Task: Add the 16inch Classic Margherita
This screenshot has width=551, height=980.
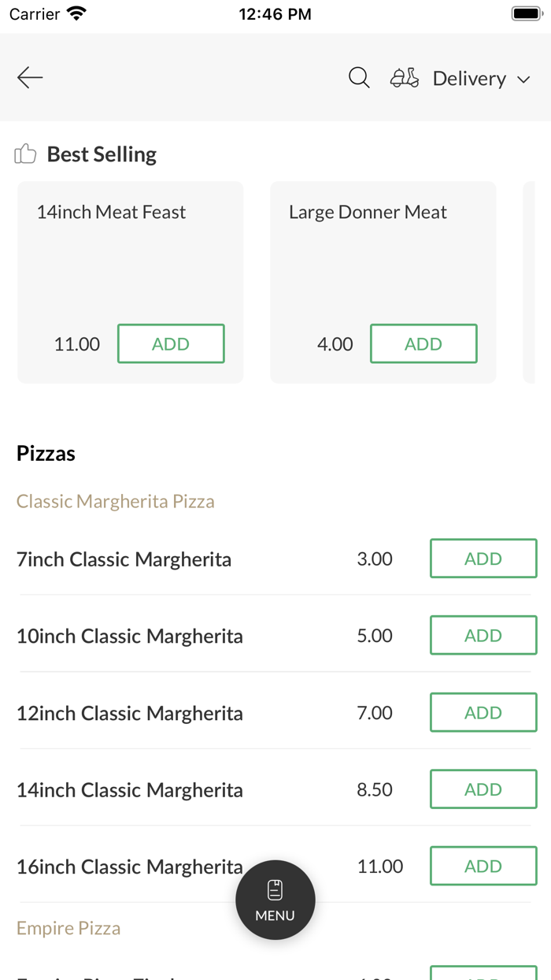Action: point(483,866)
